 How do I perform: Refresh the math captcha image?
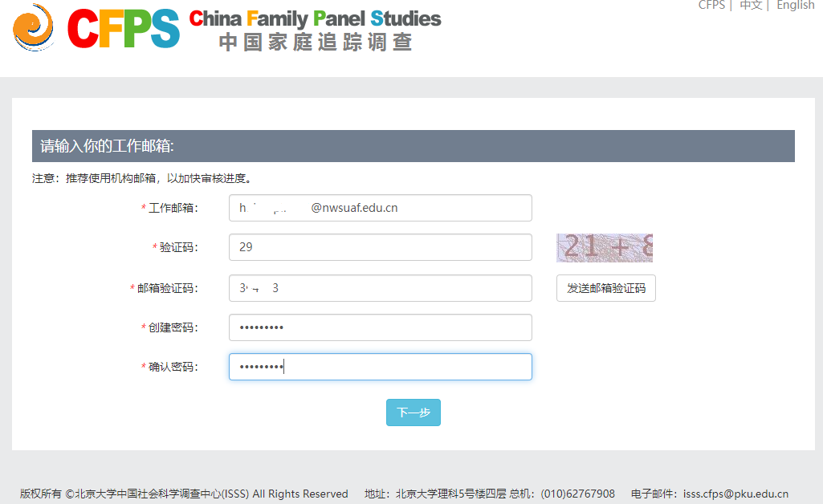[x=605, y=248]
